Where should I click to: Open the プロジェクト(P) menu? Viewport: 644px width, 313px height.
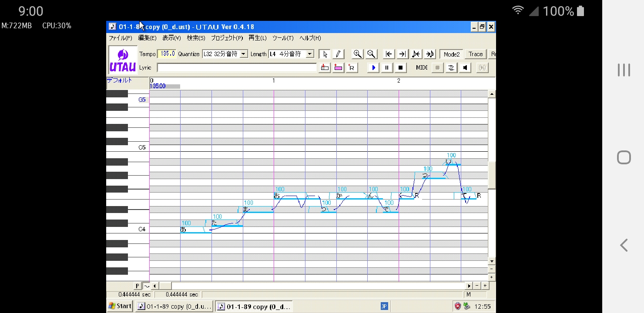coord(227,38)
